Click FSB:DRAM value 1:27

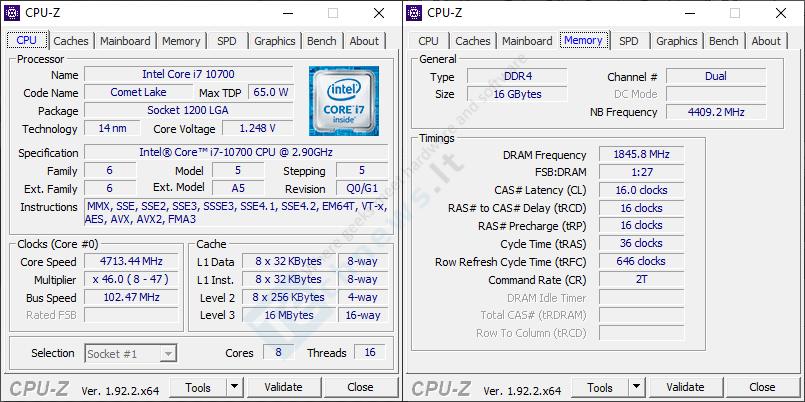[641, 172]
